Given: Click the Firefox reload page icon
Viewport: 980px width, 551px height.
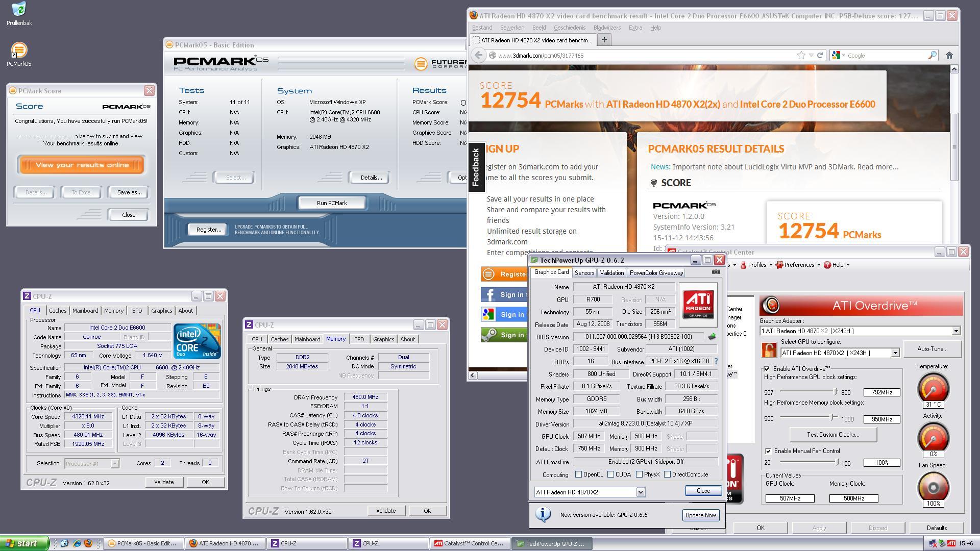Looking at the screenshot, I should 820,55.
